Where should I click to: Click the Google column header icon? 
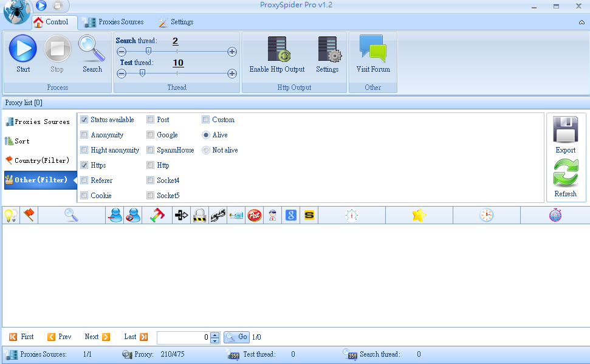click(291, 215)
